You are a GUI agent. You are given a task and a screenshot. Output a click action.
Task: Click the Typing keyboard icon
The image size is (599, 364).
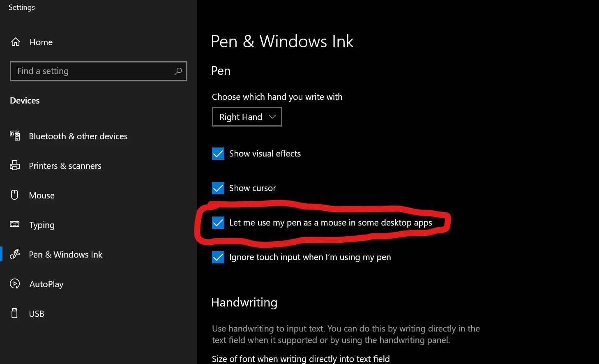pyautogui.click(x=15, y=224)
